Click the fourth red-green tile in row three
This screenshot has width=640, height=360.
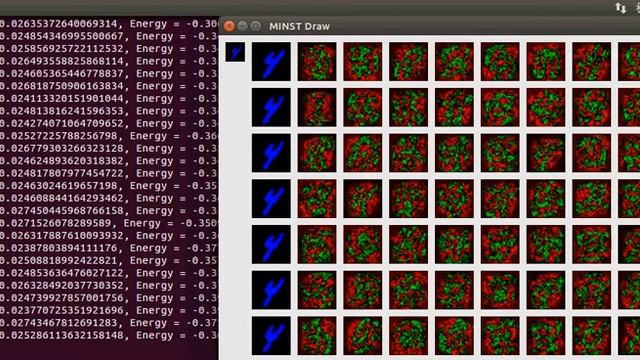[x=454, y=153]
